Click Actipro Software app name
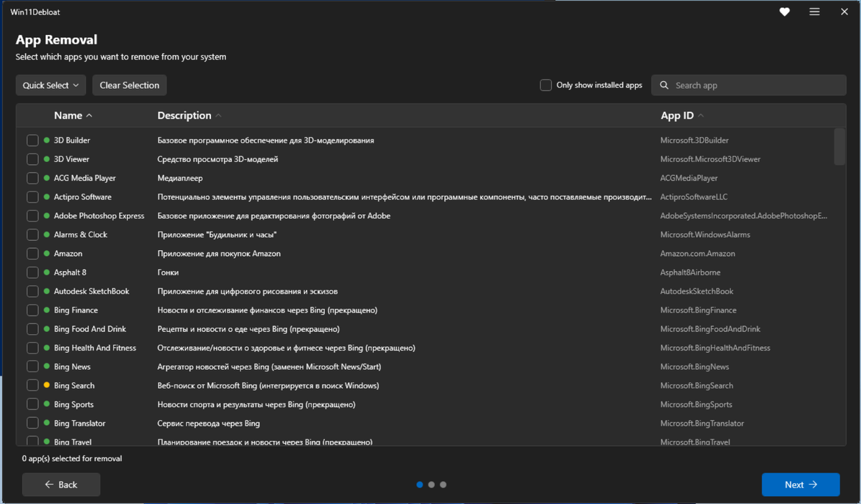Image resolution: width=861 pixels, height=504 pixels. pos(83,197)
